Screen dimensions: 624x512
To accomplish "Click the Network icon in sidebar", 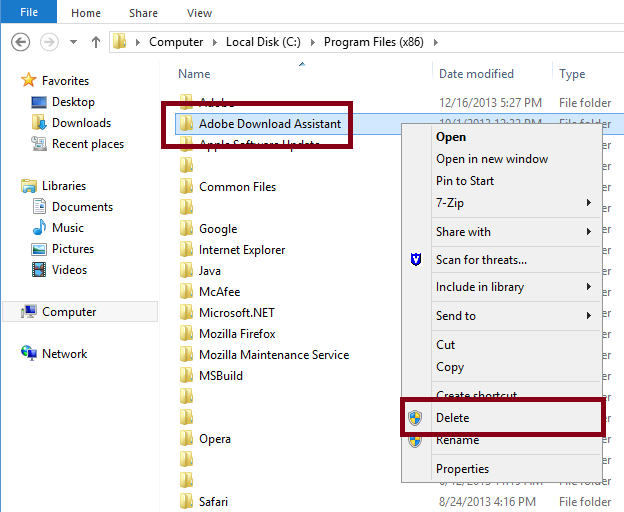I will coord(29,353).
